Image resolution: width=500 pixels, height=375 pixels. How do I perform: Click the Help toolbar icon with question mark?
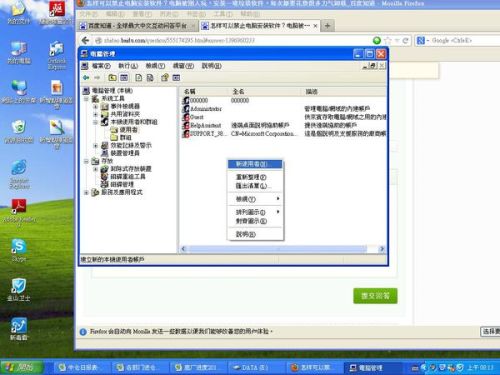pos(165,78)
